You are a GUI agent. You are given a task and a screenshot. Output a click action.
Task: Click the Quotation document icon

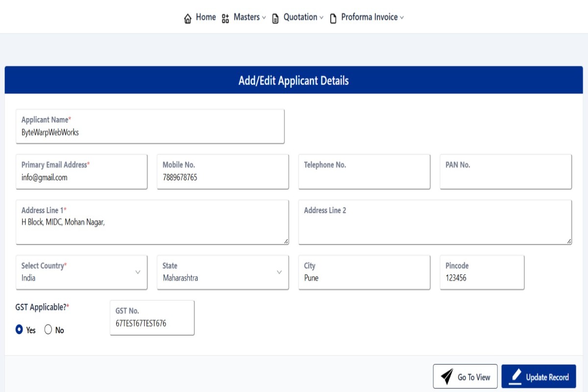tap(275, 19)
